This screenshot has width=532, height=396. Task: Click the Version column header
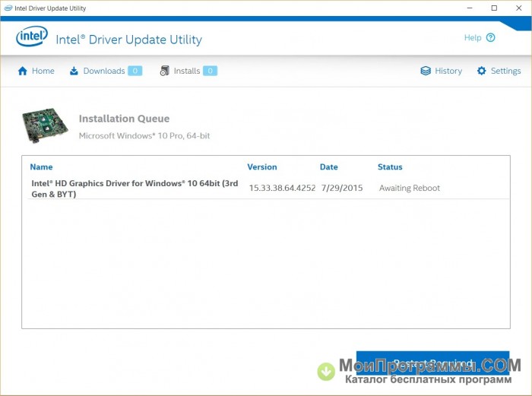(x=262, y=167)
